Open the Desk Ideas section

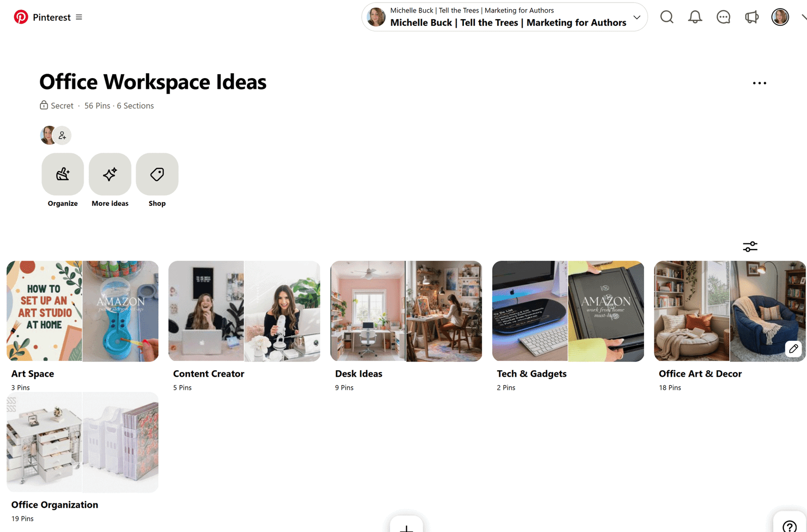coord(406,311)
